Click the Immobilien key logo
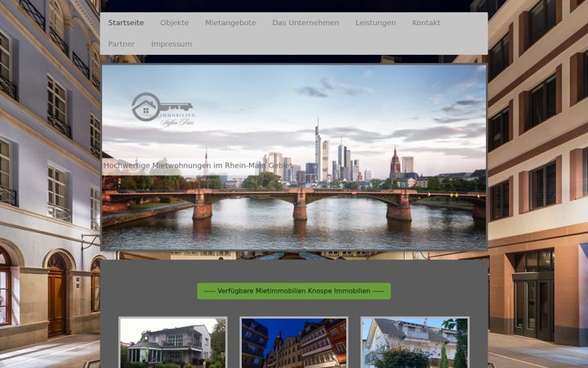Screen dimensions: 588x368 (163, 110)
